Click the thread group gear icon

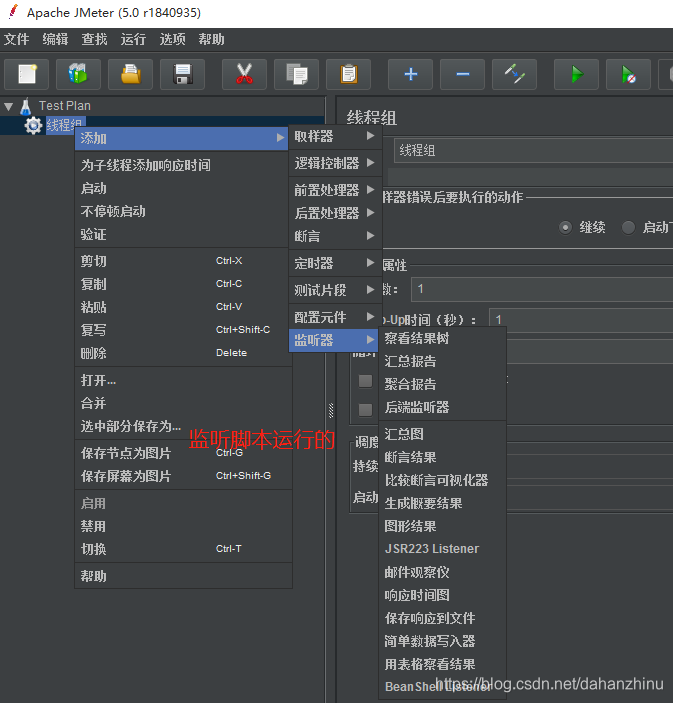point(33,126)
